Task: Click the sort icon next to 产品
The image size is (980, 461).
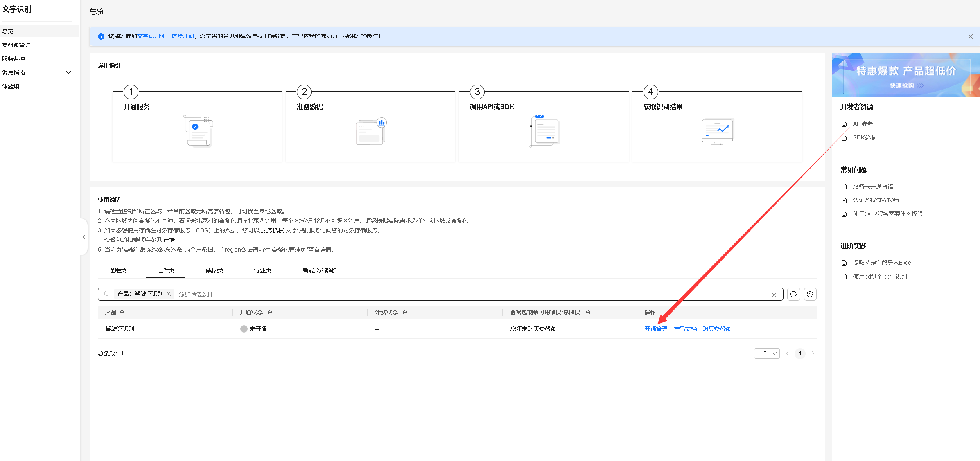Action: [122, 313]
